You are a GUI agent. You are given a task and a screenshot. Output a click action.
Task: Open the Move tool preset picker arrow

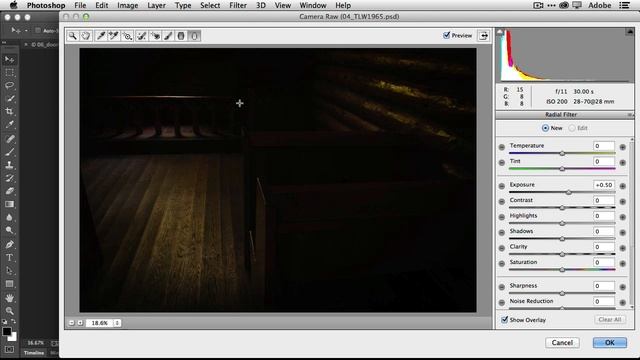click(27, 31)
